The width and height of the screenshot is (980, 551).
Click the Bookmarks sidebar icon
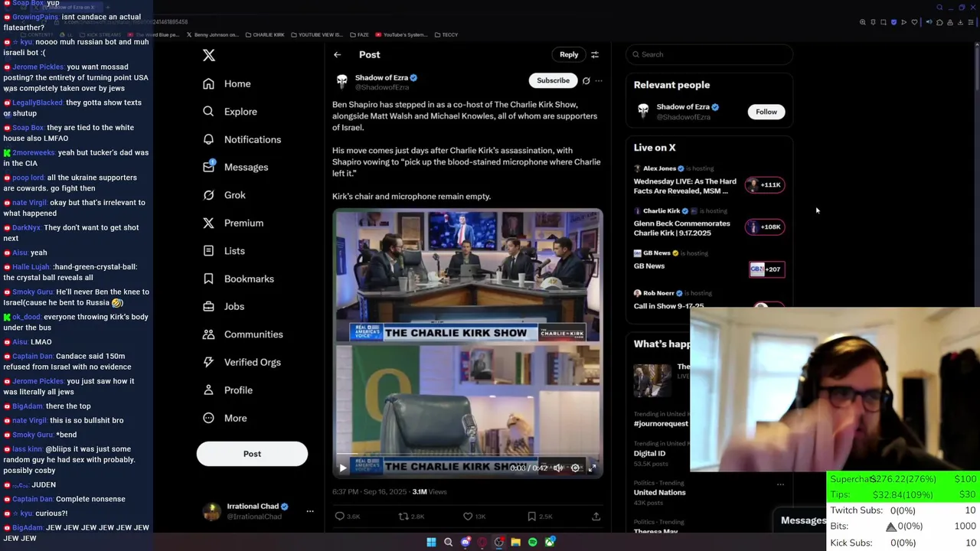tap(208, 279)
